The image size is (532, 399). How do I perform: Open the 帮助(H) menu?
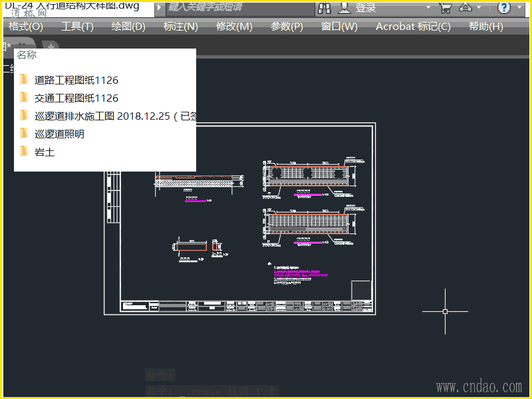click(485, 27)
